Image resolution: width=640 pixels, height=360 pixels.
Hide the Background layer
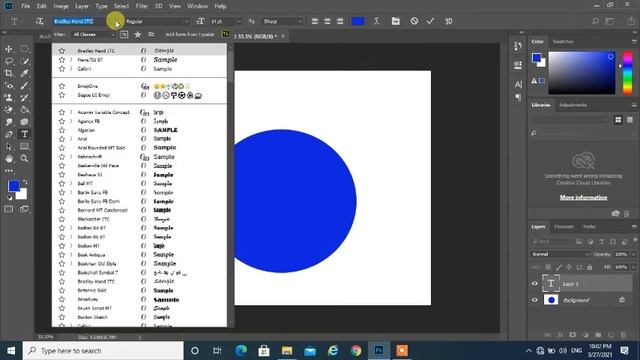[535, 300]
